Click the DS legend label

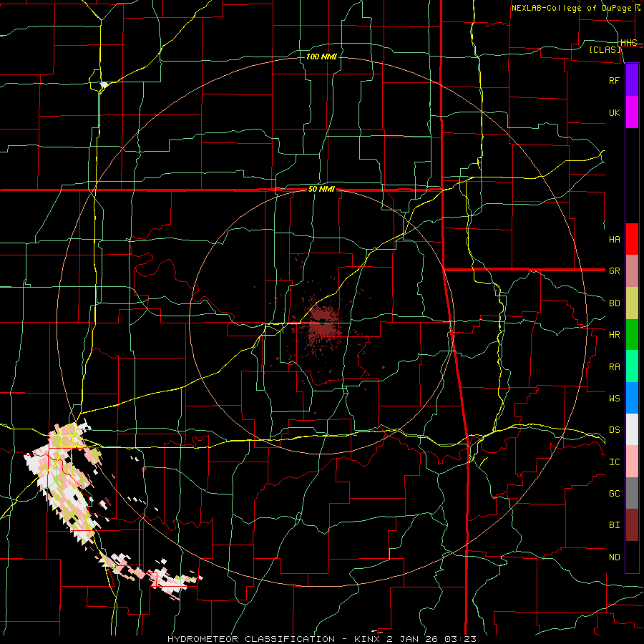(615, 430)
